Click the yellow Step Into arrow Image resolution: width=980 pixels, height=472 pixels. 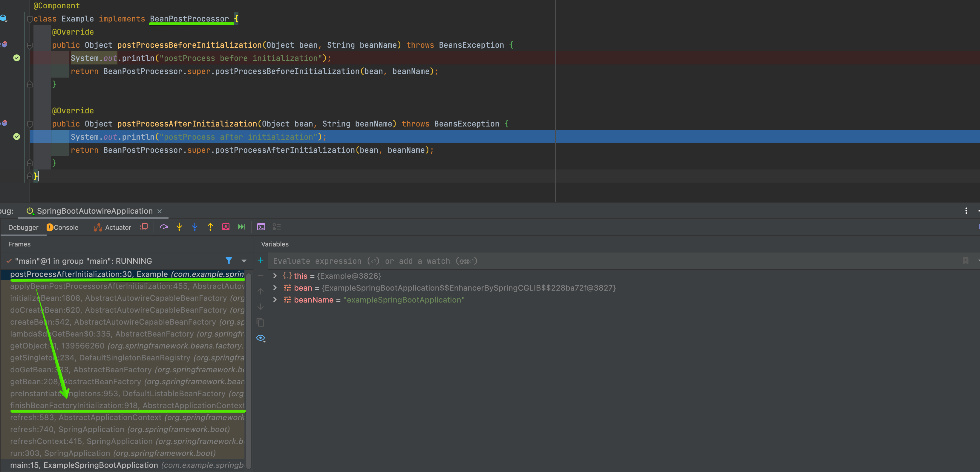point(179,227)
